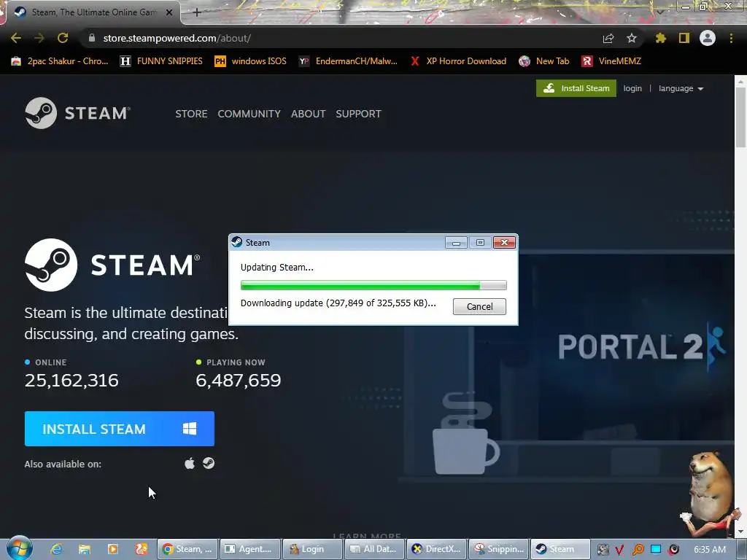Viewport: 747px width, 560px height.
Task: Open the XP Horror Download bookmark
Action: click(458, 61)
